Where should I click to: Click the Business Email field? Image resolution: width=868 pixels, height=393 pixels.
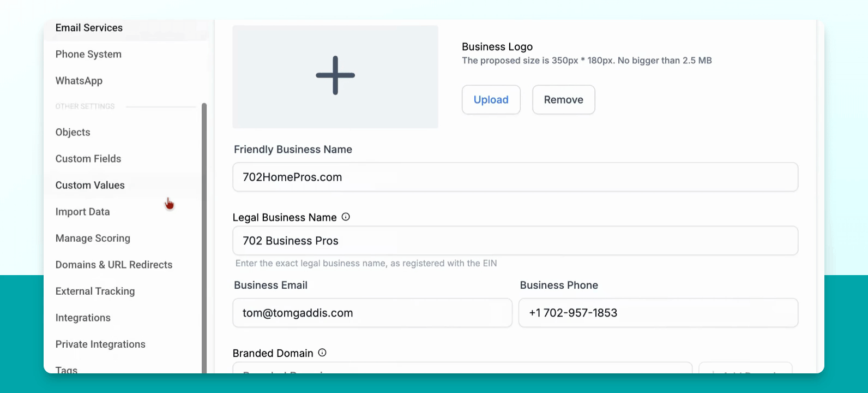(372, 313)
